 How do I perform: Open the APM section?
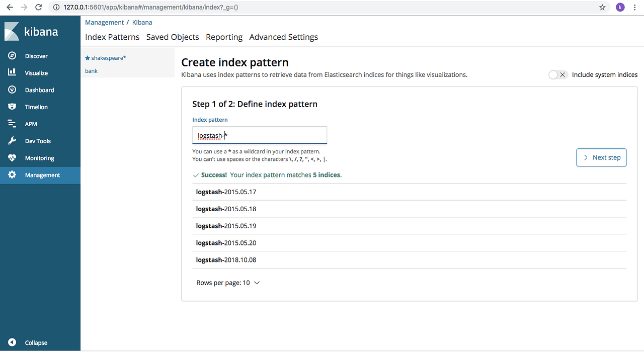pos(13,124)
